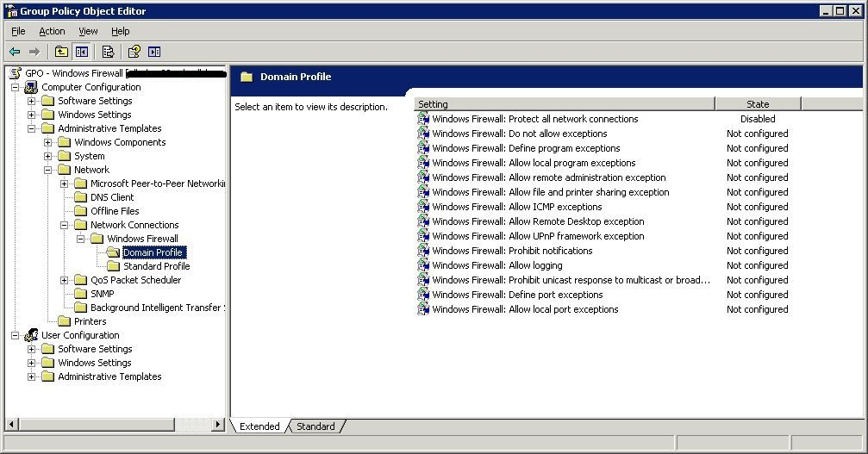Click the policy icon for Protect all network connections
This screenshot has width=868, height=454.
tap(423, 119)
